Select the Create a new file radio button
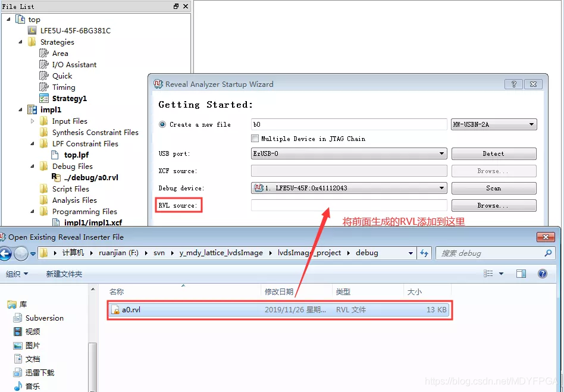This screenshot has height=392, width=564. (x=162, y=124)
